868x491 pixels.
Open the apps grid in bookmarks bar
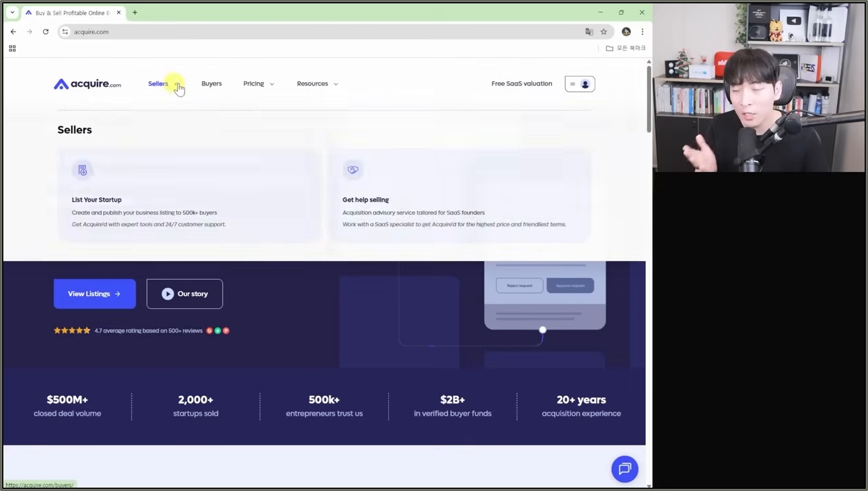click(12, 48)
